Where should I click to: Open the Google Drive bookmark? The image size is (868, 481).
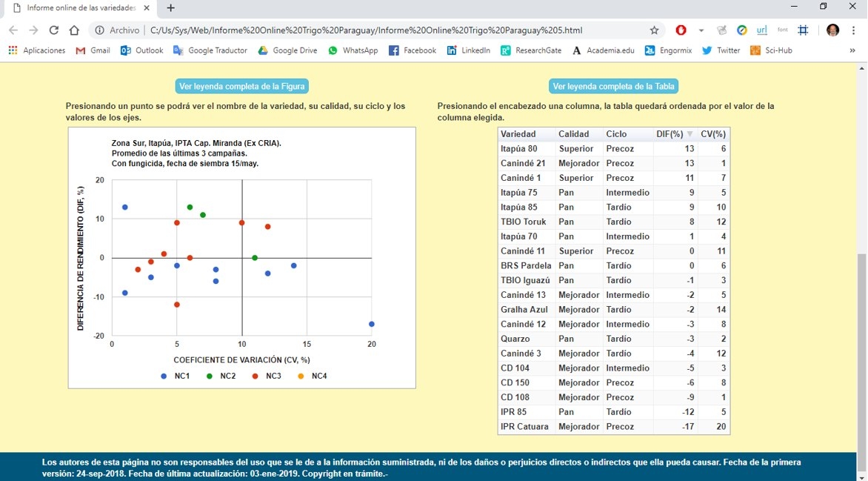pyautogui.click(x=288, y=50)
